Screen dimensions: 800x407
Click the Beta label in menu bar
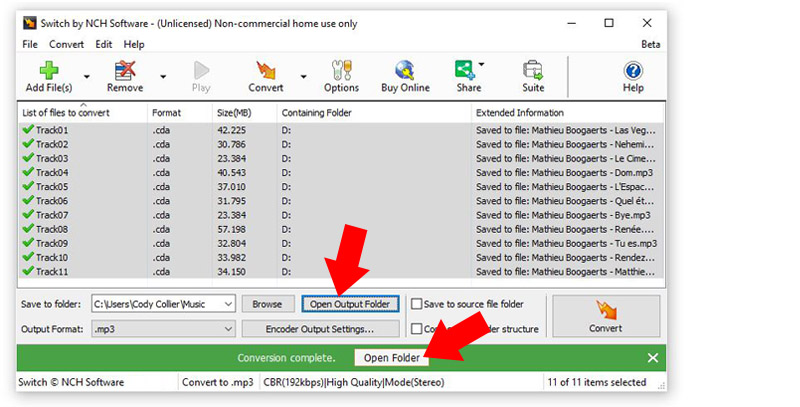[651, 44]
